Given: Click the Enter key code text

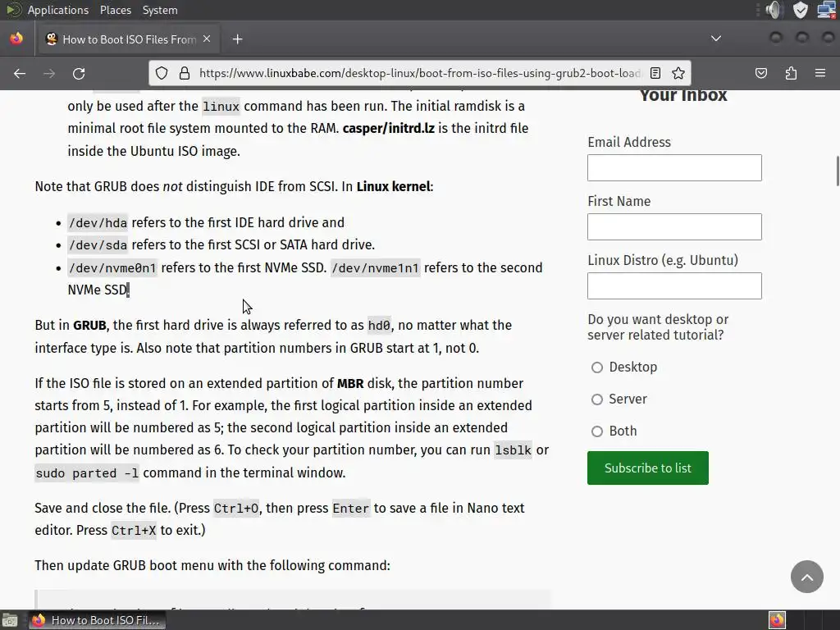Looking at the screenshot, I should point(351,508).
